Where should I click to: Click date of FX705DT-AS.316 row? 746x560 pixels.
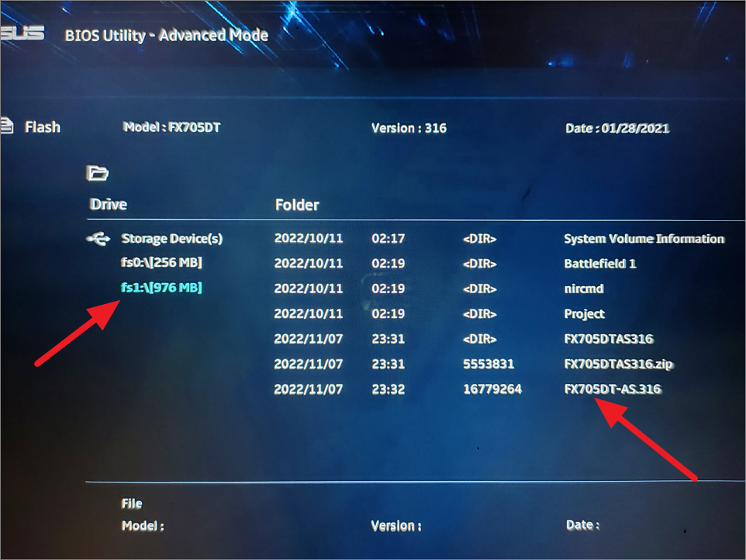click(x=309, y=389)
